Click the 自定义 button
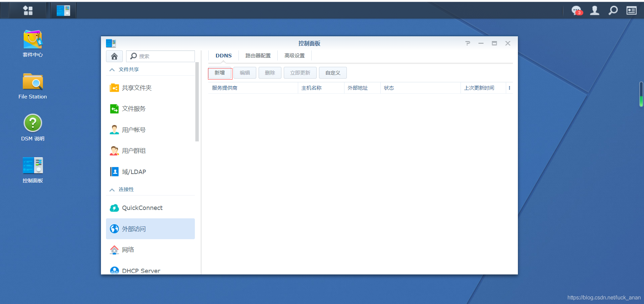Image resolution: width=644 pixels, height=304 pixels. [333, 73]
